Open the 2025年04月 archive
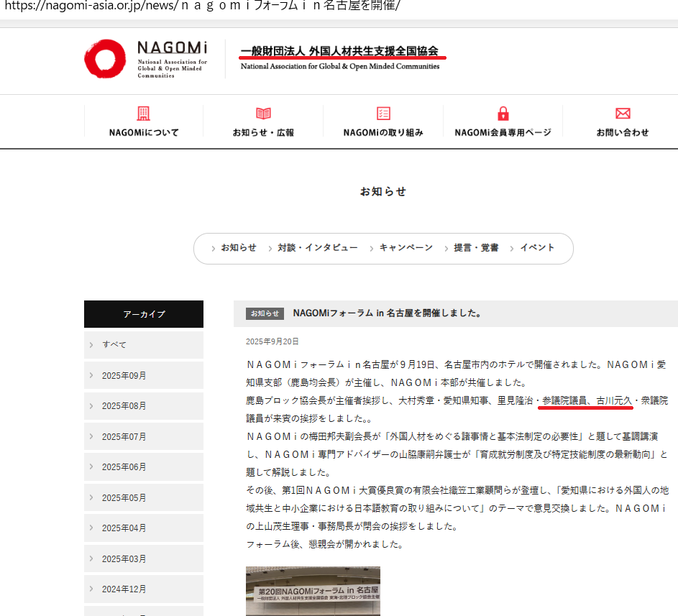The height and width of the screenshot is (616, 678). (144, 528)
